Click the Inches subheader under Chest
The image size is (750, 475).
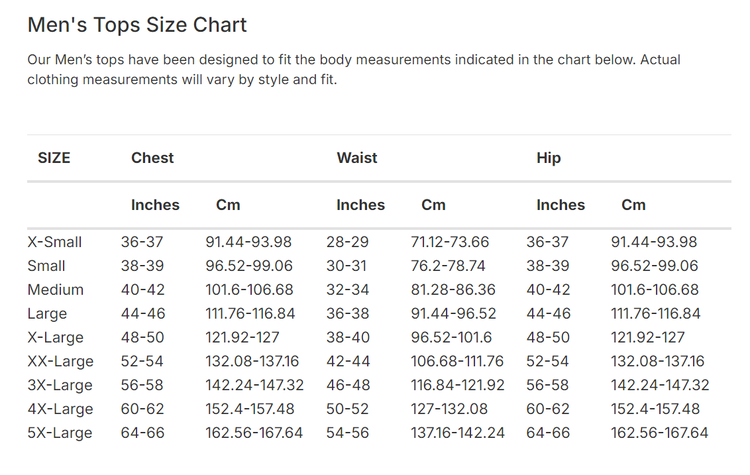[155, 205]
